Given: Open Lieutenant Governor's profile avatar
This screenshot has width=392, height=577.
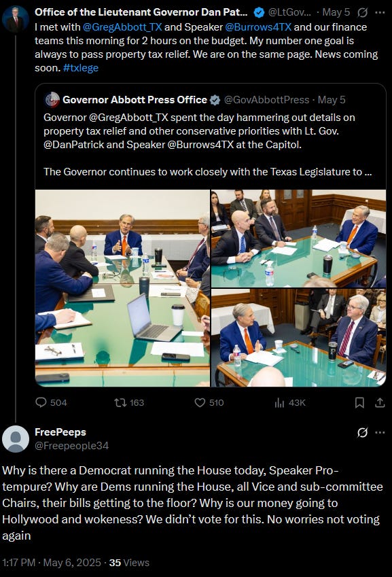Looking at the screenshot, I should [x=16, y=19].
